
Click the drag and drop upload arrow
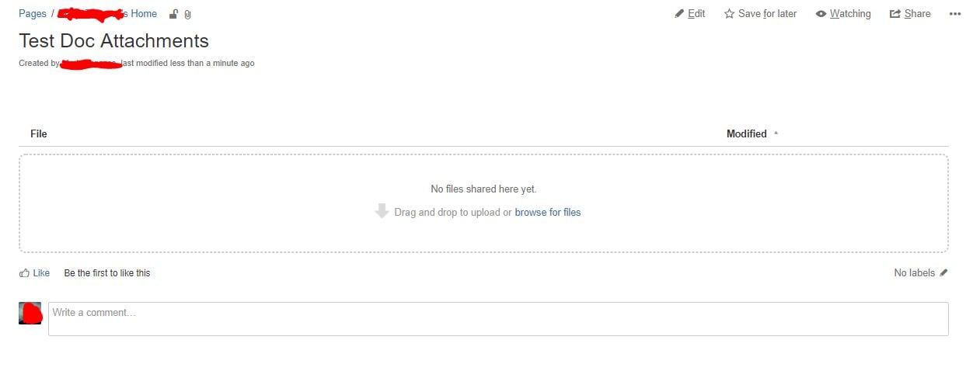pyautogui.click(x=382, y=211)
